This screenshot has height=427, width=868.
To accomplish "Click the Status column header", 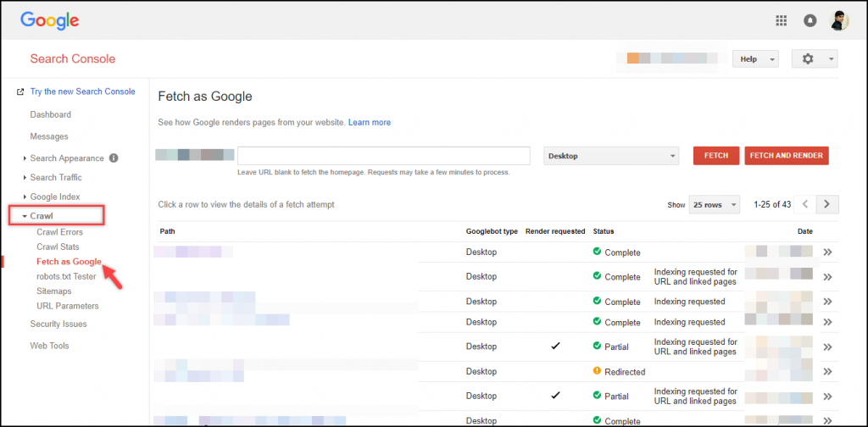I will 604,231.
